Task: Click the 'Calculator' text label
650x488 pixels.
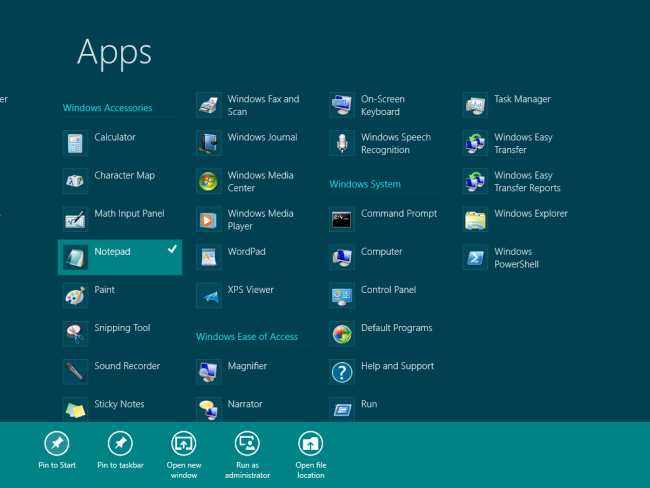Action: point(115,137)
